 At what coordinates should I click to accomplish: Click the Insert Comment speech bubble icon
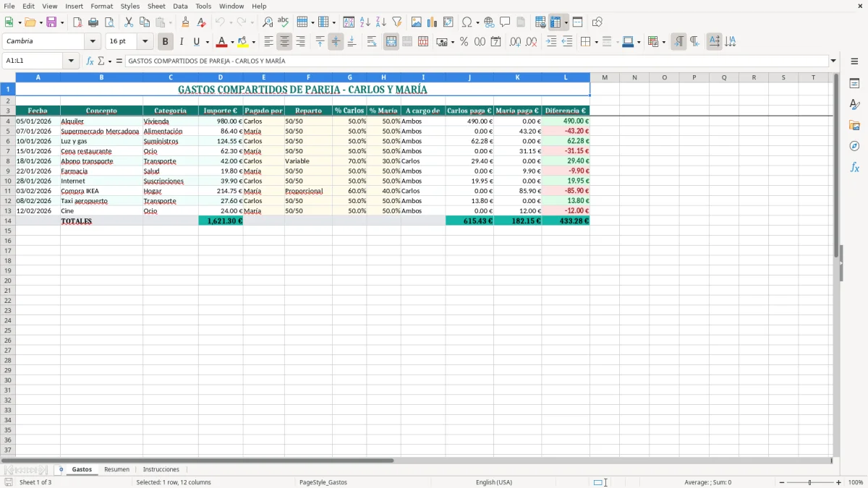click(505, 22)
